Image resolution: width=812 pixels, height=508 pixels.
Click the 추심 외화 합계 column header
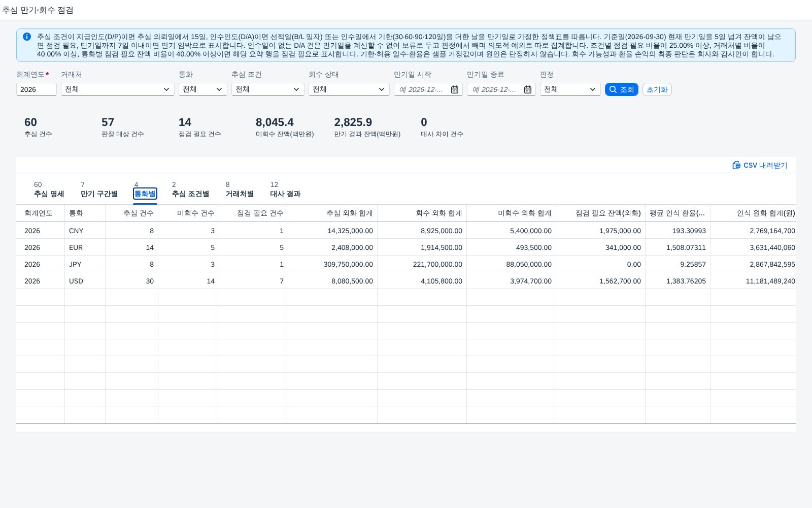point(333,213)
